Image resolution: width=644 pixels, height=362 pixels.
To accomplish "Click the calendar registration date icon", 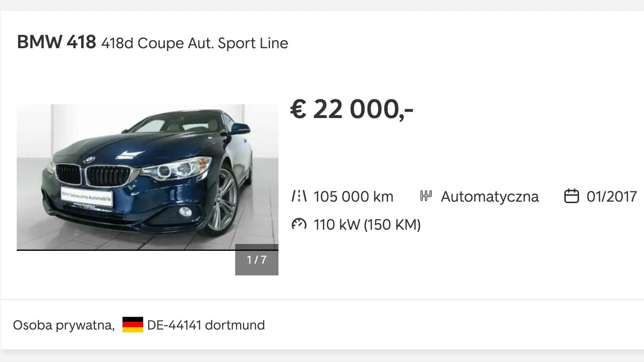I will point(571,197).
